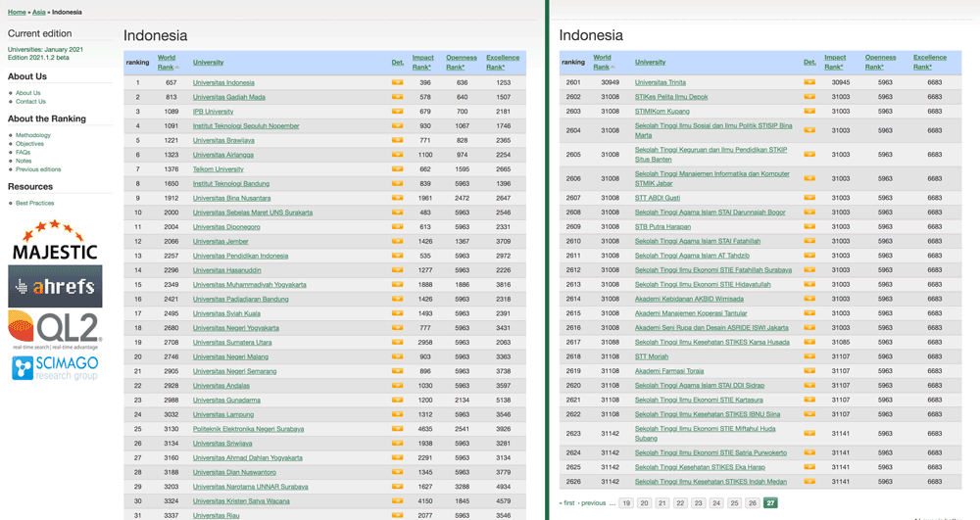This screenshot has width=980, height=520.
Task: Sort right table by Det. column
Action: tap(810, 63)
